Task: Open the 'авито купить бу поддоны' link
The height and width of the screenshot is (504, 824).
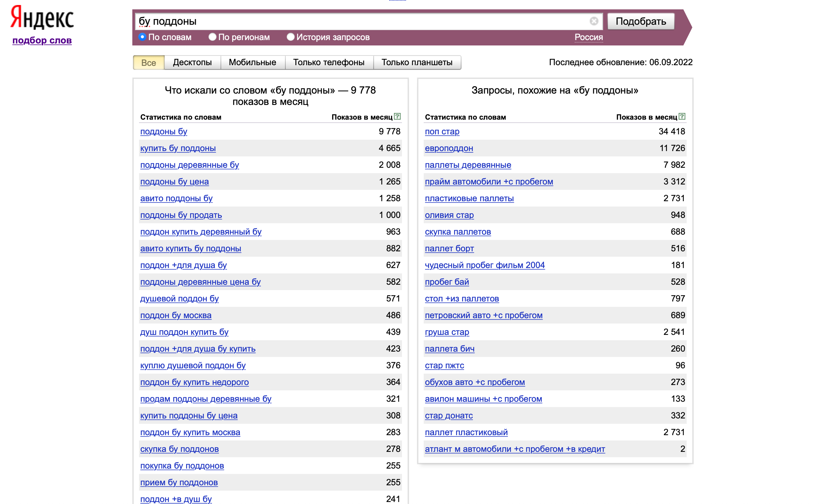Action: pos(190,248)
